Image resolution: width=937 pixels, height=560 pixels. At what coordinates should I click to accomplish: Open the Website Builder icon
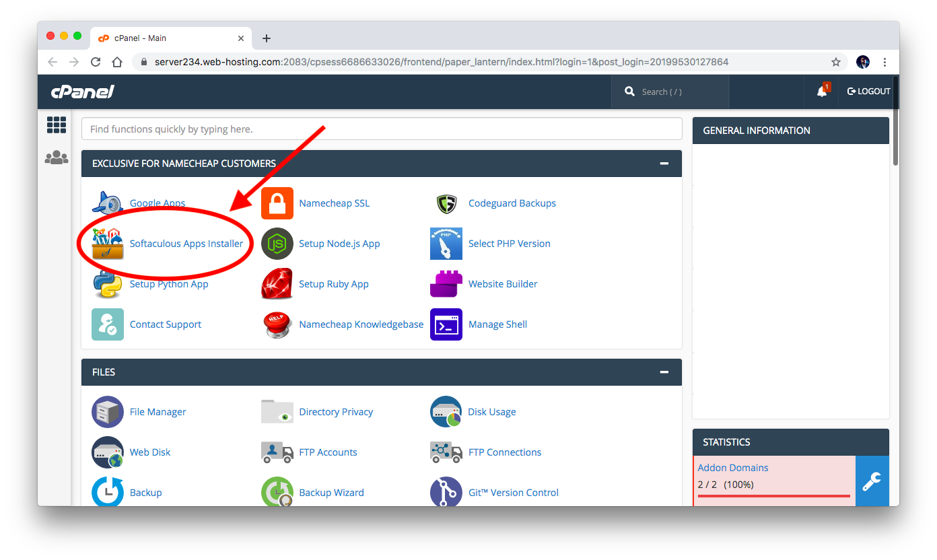tap(446, 284)
